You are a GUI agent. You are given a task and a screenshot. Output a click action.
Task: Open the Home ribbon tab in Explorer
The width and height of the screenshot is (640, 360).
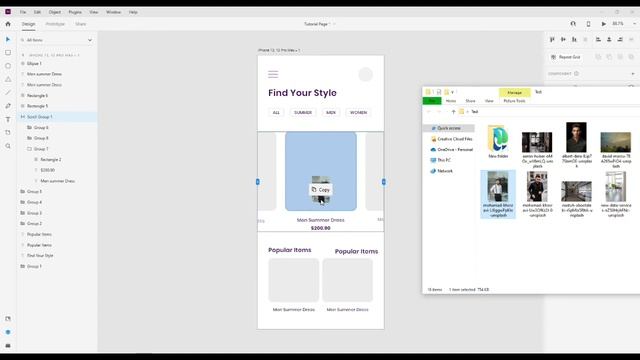[451, 101]
